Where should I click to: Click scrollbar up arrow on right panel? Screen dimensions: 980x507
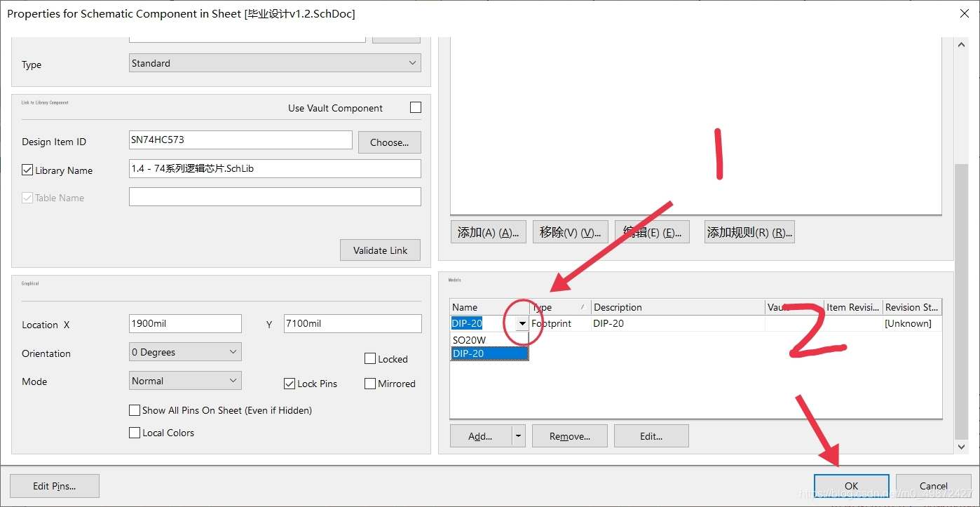pyautogui.click(x=962, y=44)
